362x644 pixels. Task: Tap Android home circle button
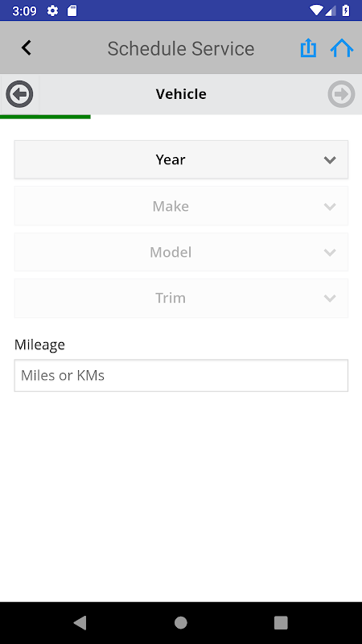click(180, 622)
